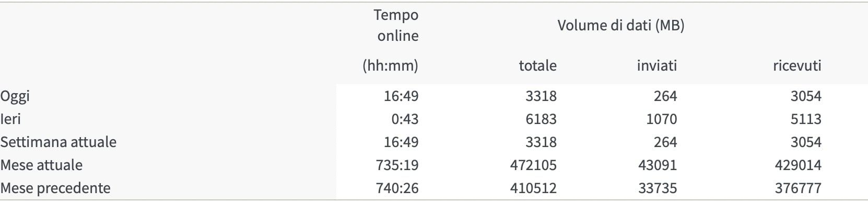Select previous month received value 376777
The height and width of the screenshot is (202, 868).
click(x=798, y=188)
